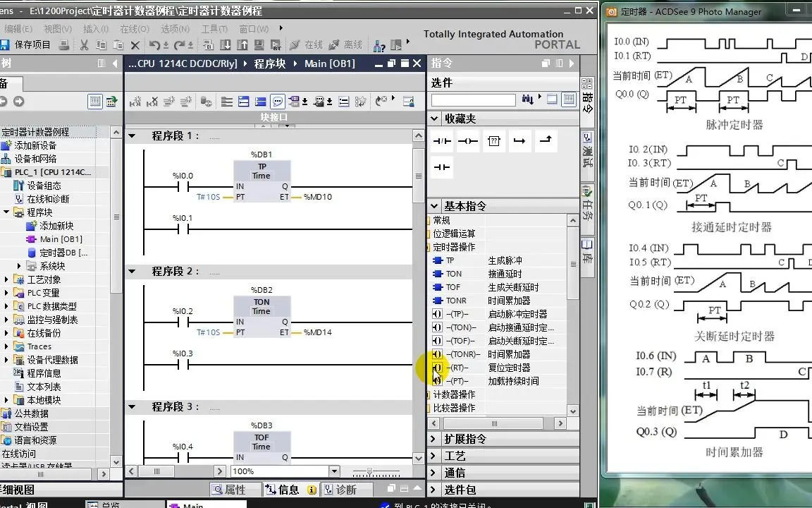Click the Upload from device icon
This screenshot has width=812, height=508.
click(x=242, y=45)
